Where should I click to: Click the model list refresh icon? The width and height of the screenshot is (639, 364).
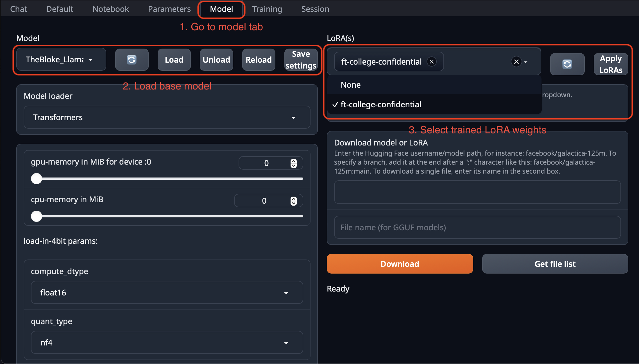point(132,60)
